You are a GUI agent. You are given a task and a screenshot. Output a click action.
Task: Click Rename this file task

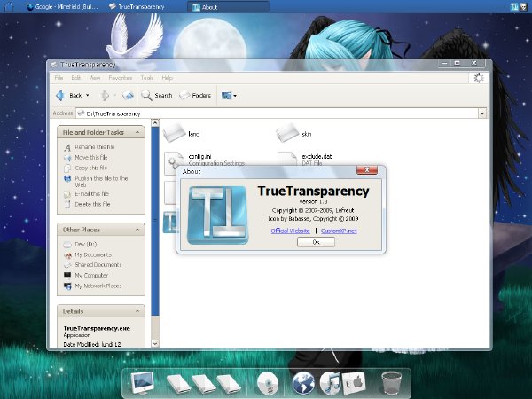pyautogui.click(x=95, y=147)
